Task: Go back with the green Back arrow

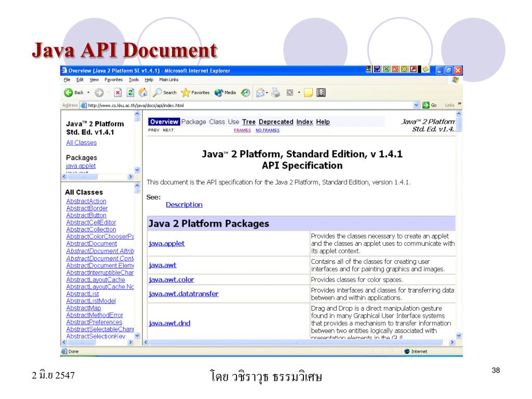Action: click(x=68, y=92)
